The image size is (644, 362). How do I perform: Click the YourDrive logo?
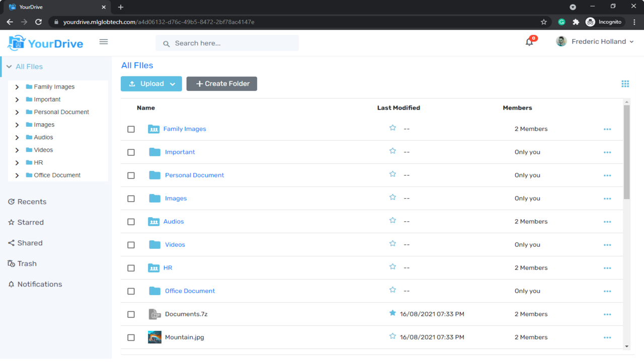45,43
